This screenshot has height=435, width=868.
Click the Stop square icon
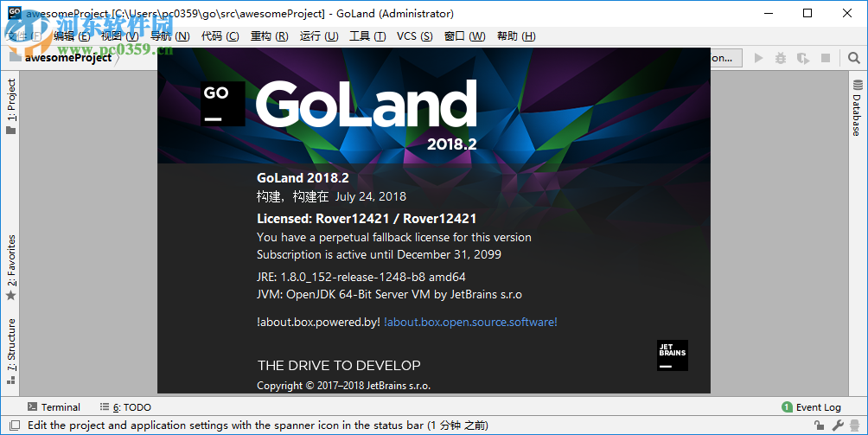(826, 58)
